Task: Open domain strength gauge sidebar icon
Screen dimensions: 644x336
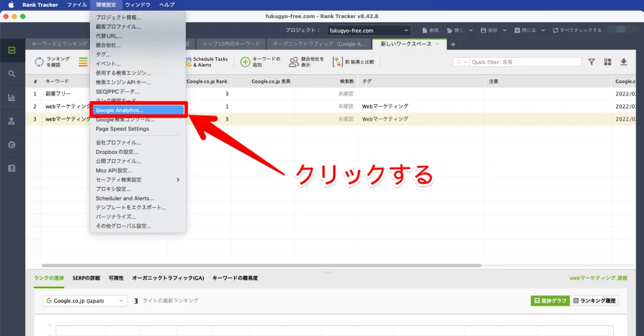Action: [x=12, y=145]
